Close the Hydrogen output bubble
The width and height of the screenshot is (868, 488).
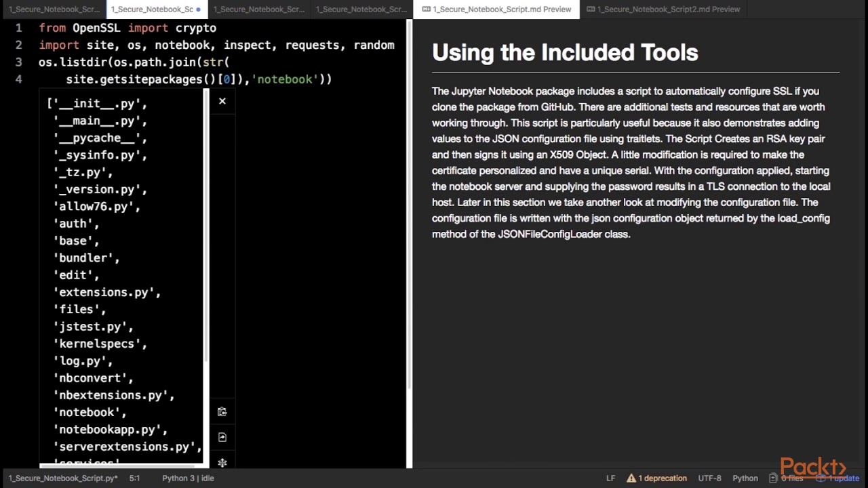coord(222,101)
